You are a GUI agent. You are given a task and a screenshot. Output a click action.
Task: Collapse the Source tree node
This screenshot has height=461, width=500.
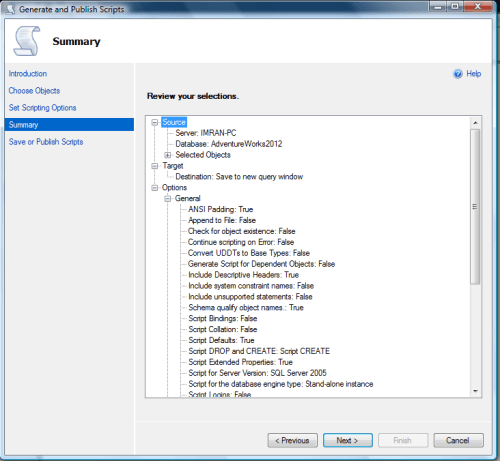pos(155,122)
